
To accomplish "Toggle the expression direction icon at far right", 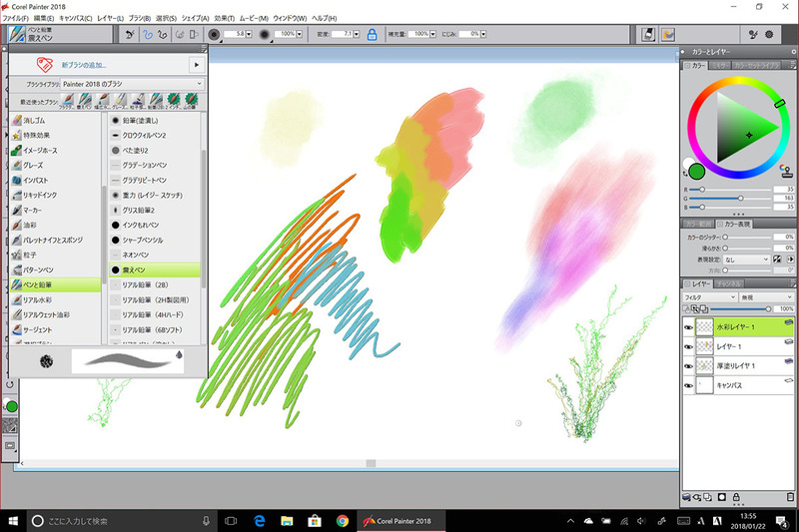I will [790, 260].
